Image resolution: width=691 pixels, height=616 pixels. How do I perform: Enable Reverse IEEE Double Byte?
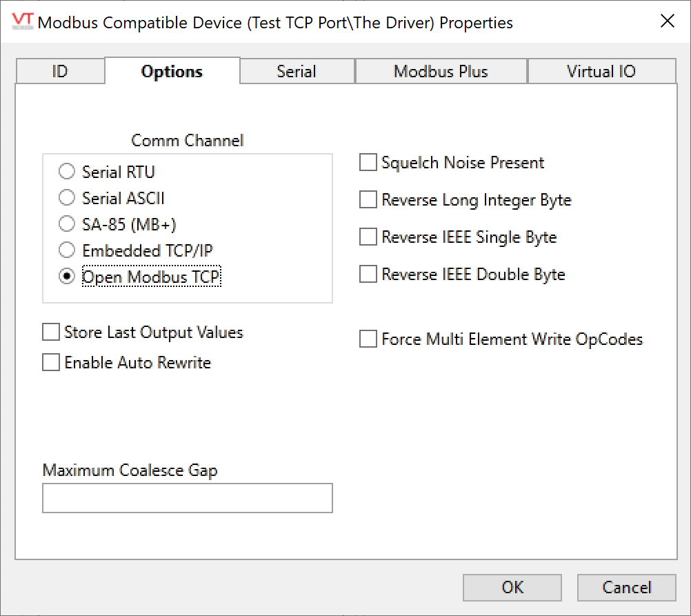tap(368, 275)
